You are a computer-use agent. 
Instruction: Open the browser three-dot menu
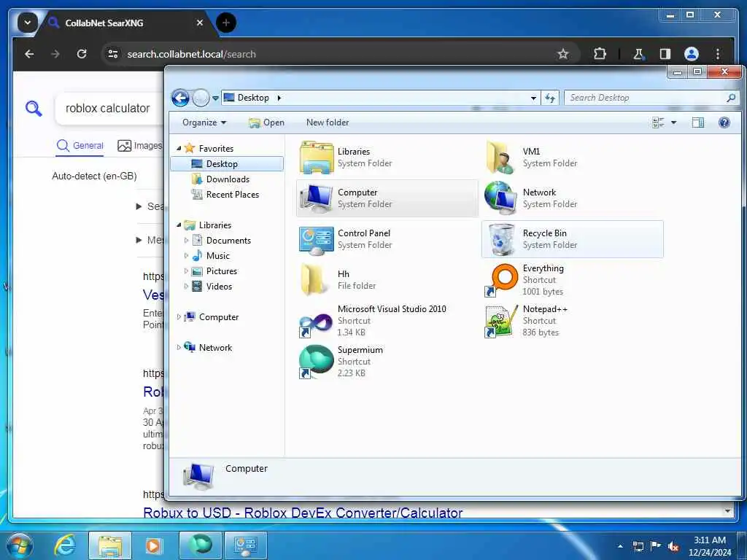point(718,54)
